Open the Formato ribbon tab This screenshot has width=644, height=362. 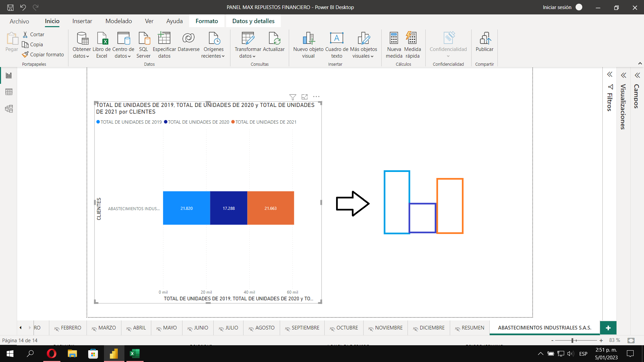point(207,21)
